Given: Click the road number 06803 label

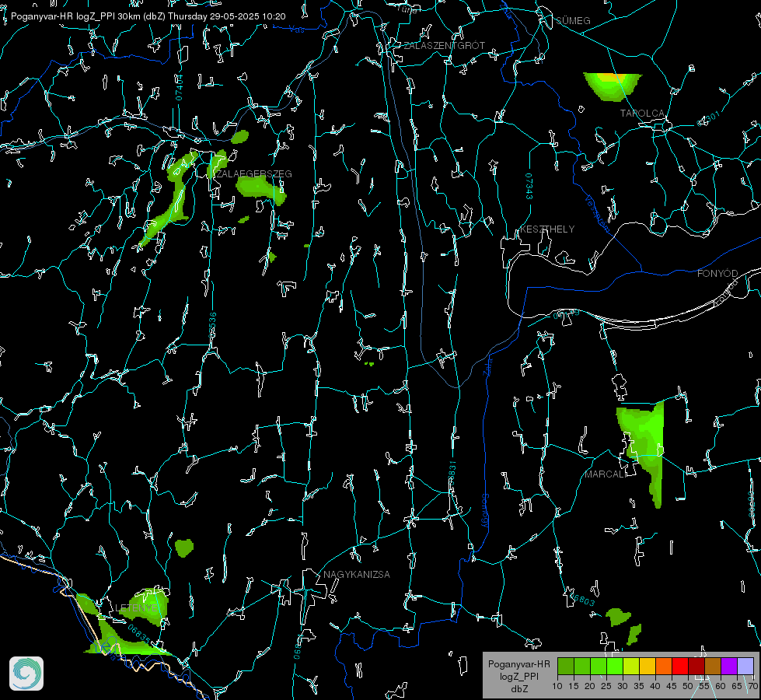Looking at the screenshot, I should point(581,598).
